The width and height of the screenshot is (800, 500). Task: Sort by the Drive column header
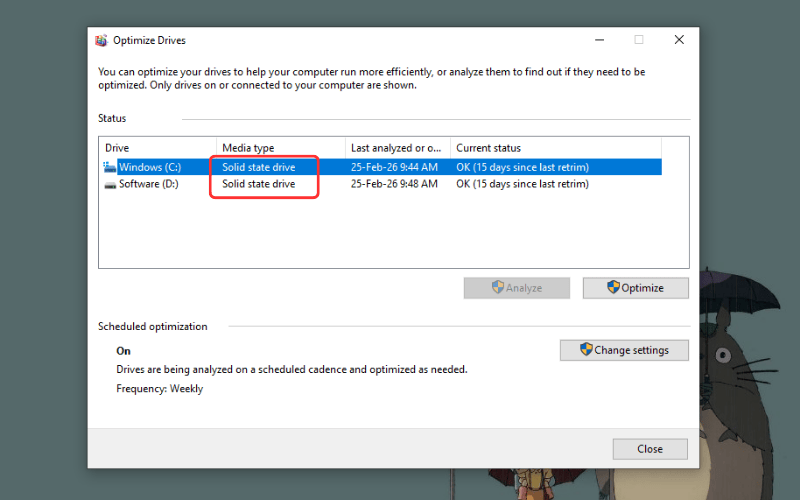tap(157, 148)
